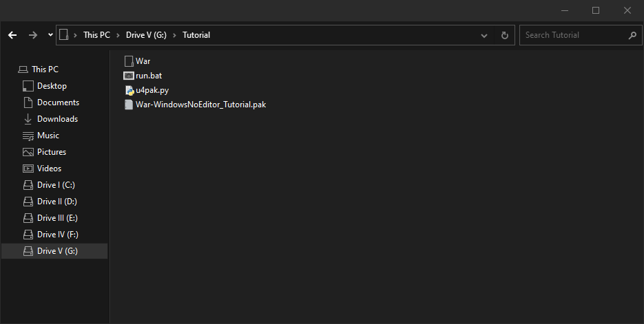Select the War folder icon
Viewport: 644px width, 324px height.
point(129,61)
